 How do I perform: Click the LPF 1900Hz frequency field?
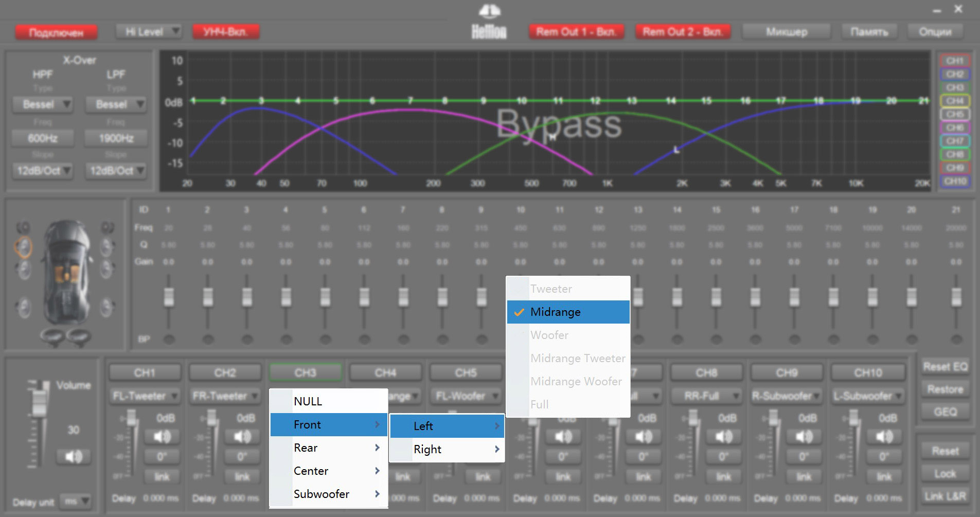pos(116,138)
